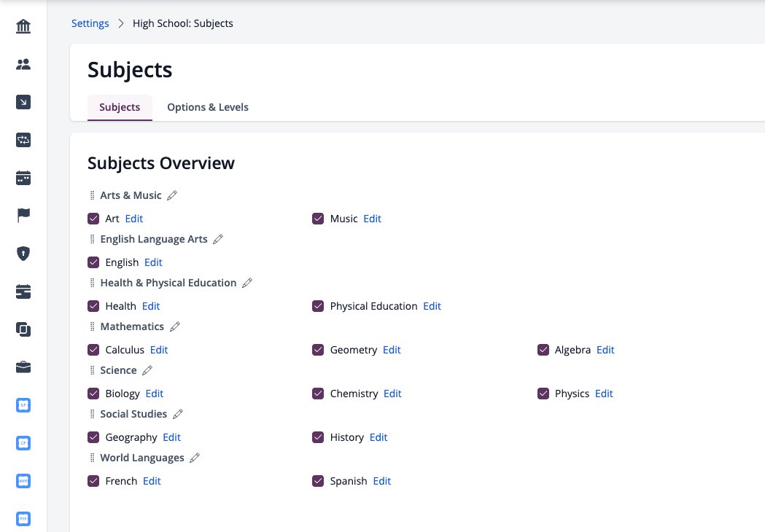The width and height of the screenshot is (765, 532).
Task: Click Edit link next to Chemistry
Action: (x=392, y=394)
